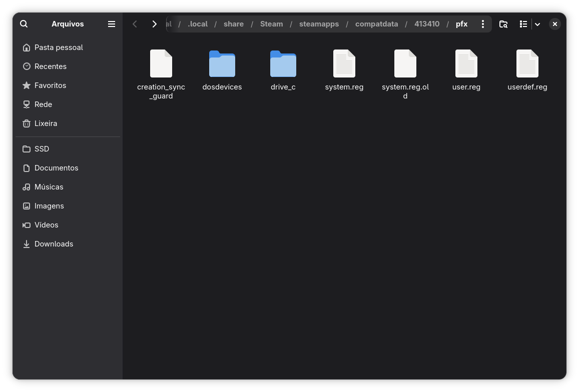Select the drive_c folder
The width and height of the screenshot is (579, 392).
click(x=283, y=70)
